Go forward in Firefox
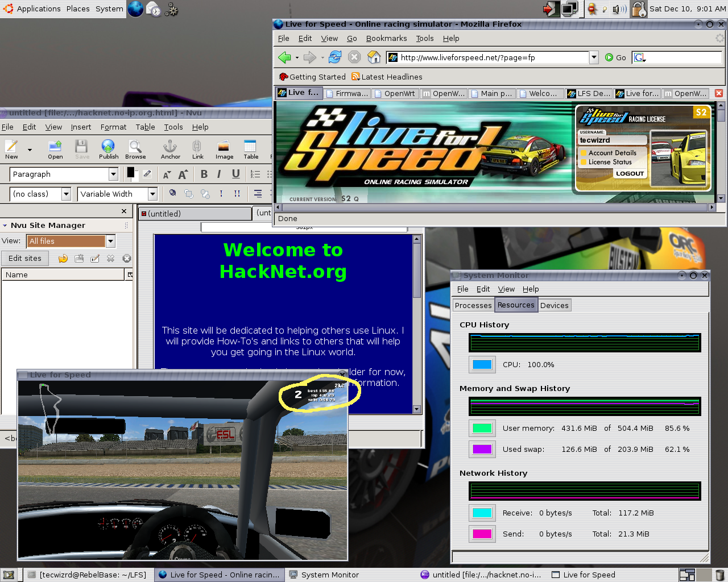 click(310, 57)
